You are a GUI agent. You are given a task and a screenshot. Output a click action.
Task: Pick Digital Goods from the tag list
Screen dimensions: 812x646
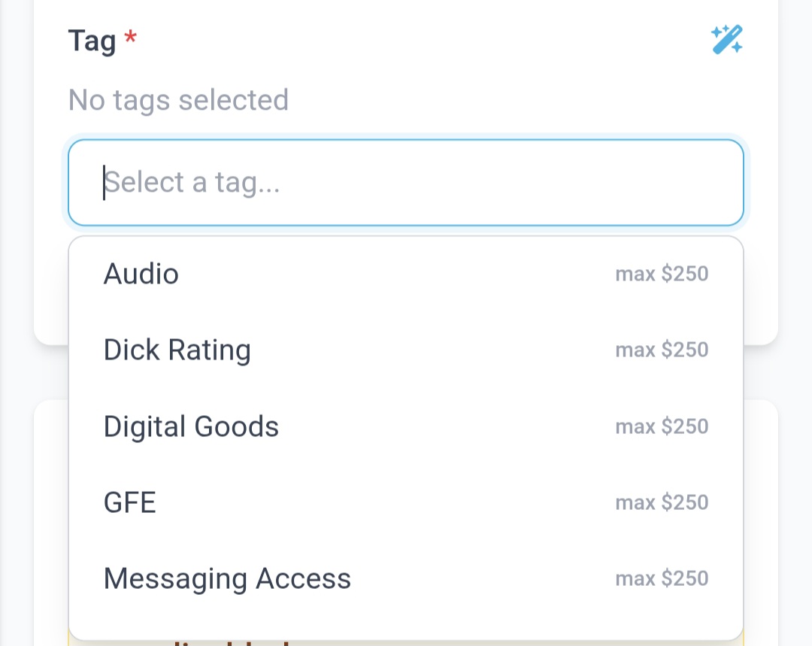click(191, 426)
